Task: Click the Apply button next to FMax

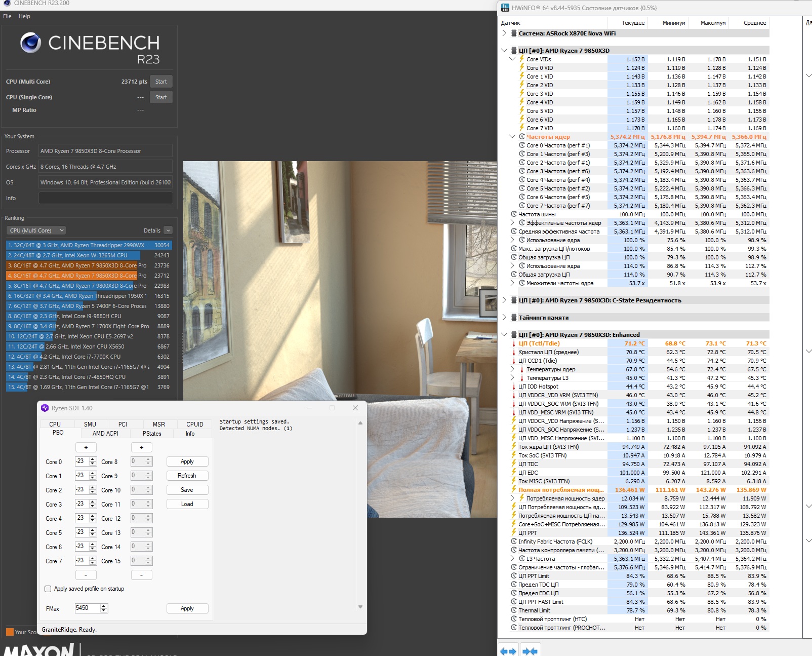Action: point(187,608)
